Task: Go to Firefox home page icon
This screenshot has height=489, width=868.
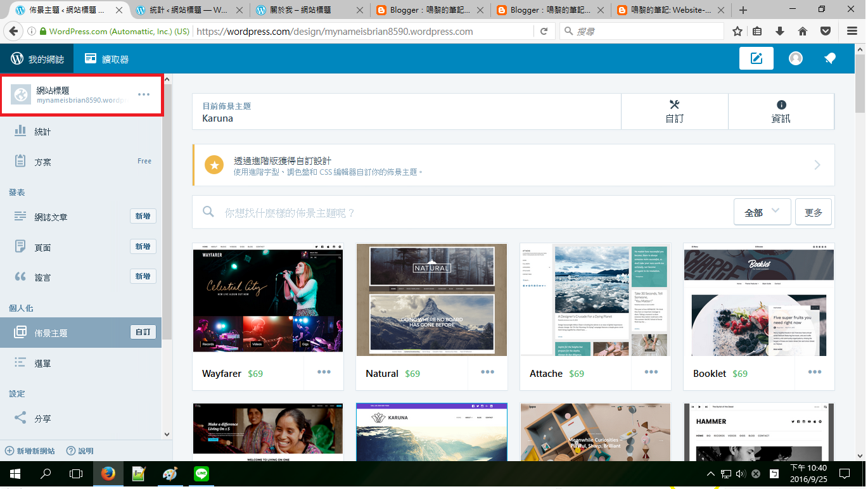Action: click(803, 31)
